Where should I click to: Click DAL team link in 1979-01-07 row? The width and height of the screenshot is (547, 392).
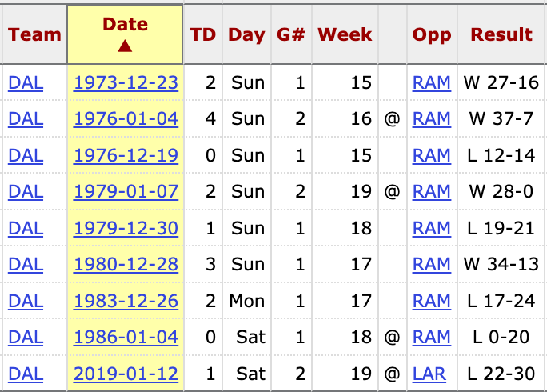point(26,191)
